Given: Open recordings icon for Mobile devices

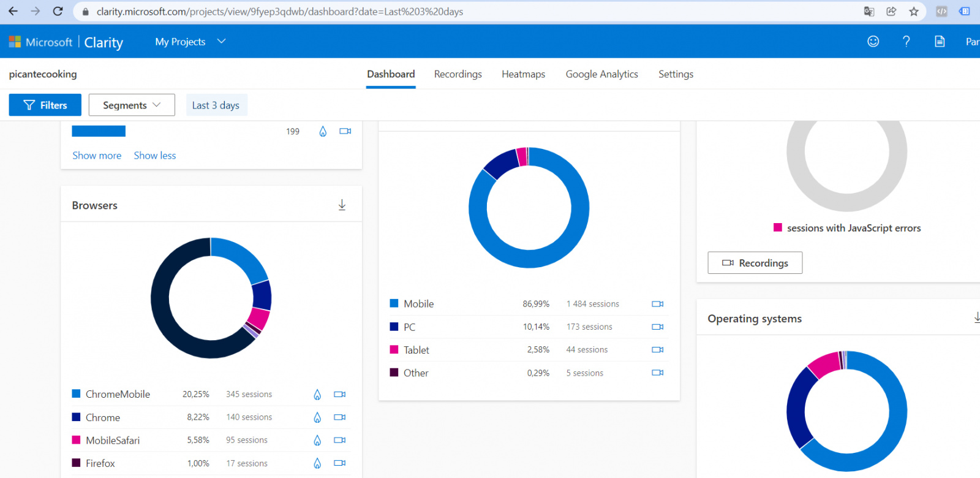Looking at the screenshot, I should pos(657,304).
